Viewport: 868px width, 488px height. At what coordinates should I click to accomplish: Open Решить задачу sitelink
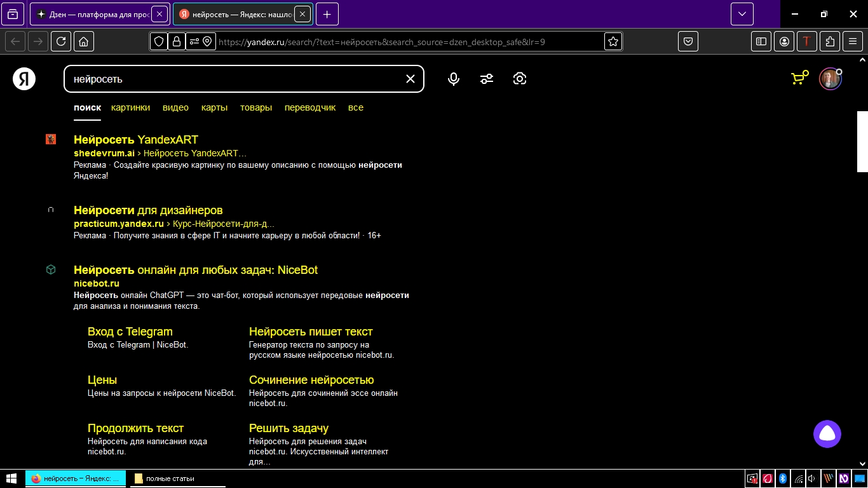(x=288, y=428)
